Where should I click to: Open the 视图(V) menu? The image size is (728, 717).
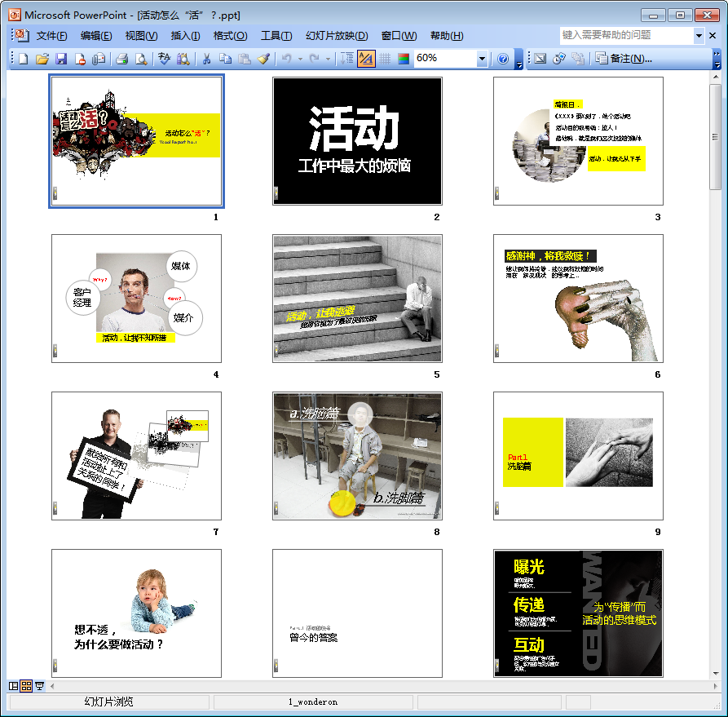[141, 36]
